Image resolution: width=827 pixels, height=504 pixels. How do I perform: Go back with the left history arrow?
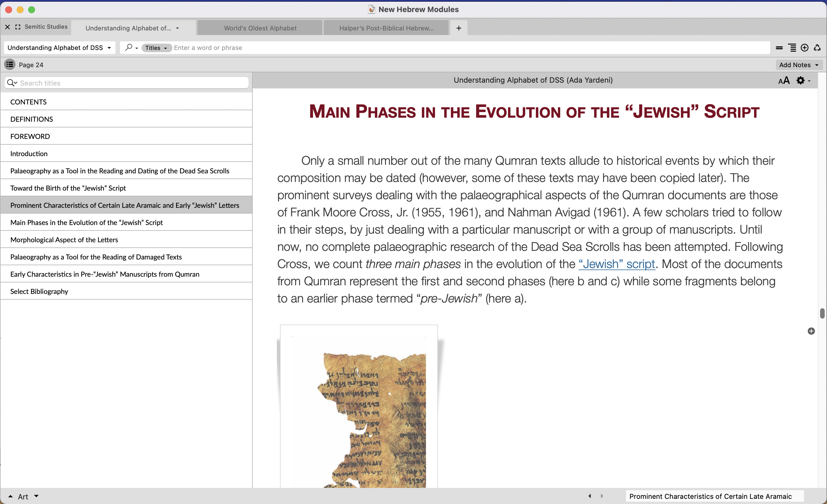[590, 496]
